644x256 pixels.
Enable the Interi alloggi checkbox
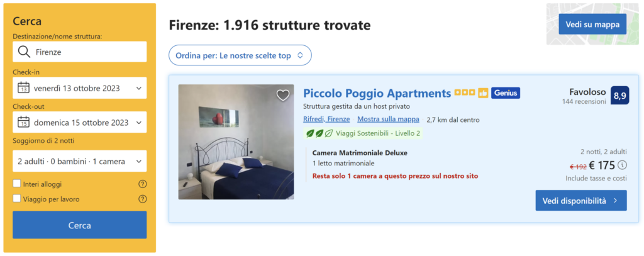point(17,184)
